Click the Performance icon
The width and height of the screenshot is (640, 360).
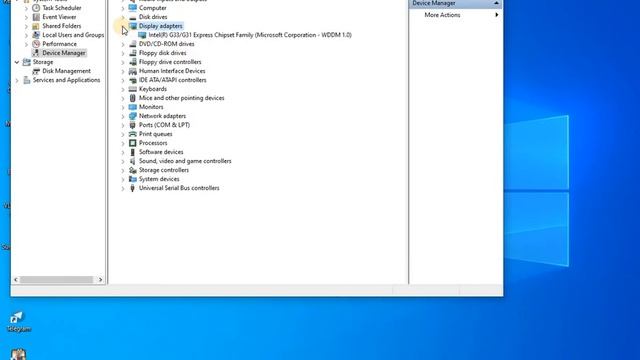36,44
